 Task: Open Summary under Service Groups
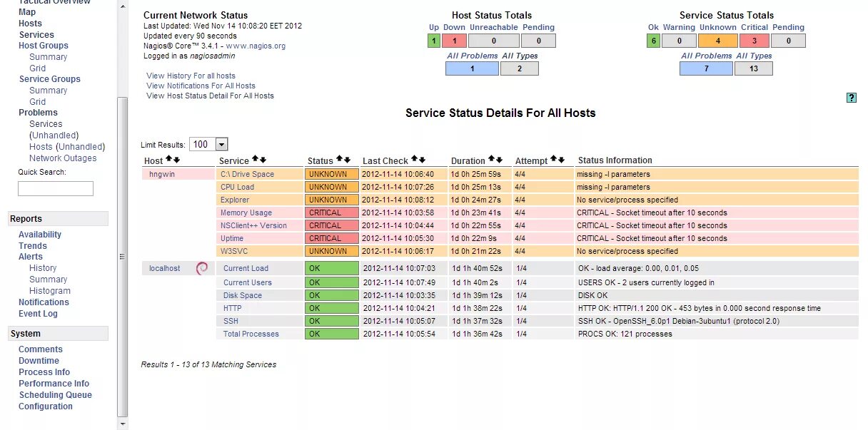48,91
